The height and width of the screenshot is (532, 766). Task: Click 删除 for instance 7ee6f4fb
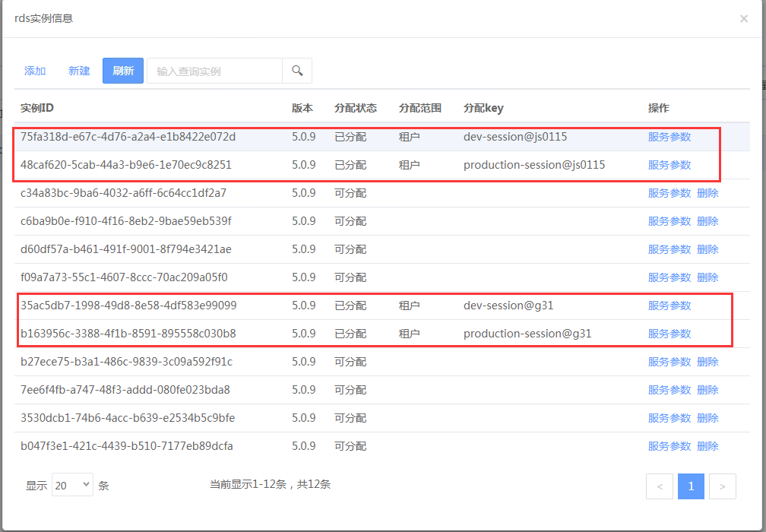[707, 390]
